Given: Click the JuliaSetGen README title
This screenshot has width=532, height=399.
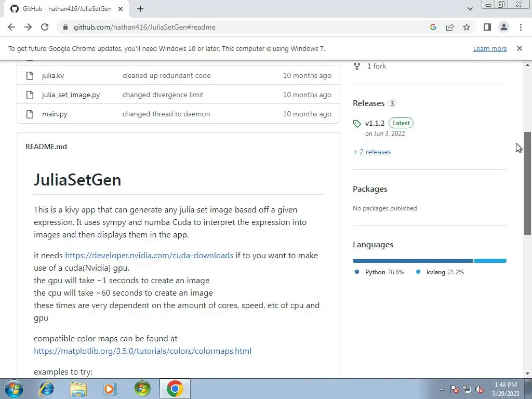Looking at the screenshot, I should pyautogui.click(x=77, y=180).
